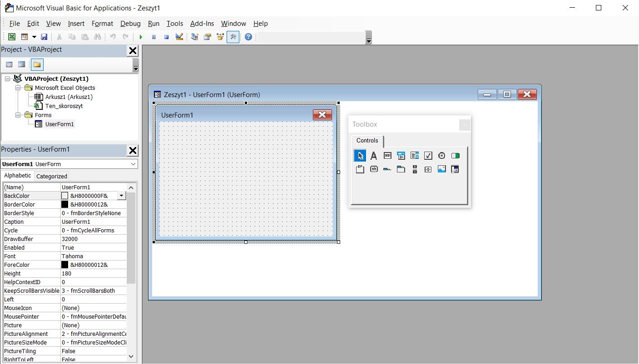Click View Code icon in Project panel
The height and width of the screenshot is (364, 639).
click(9, 64)
